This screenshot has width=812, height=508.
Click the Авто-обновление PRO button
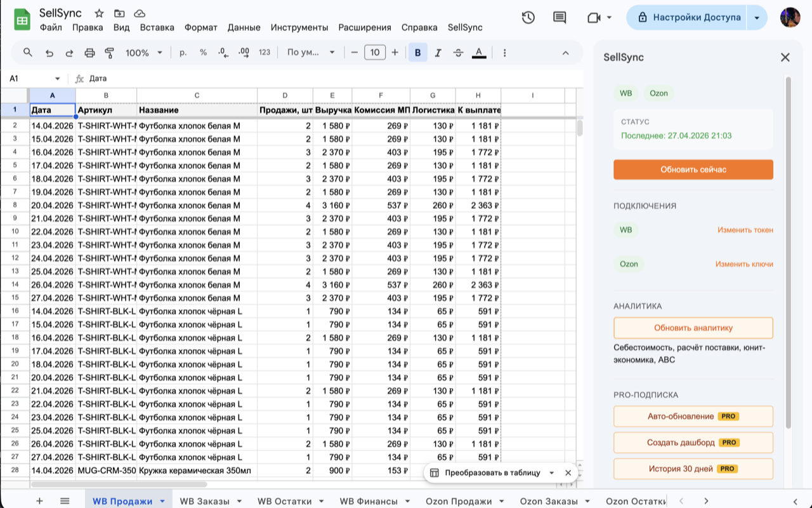point(693,416)
